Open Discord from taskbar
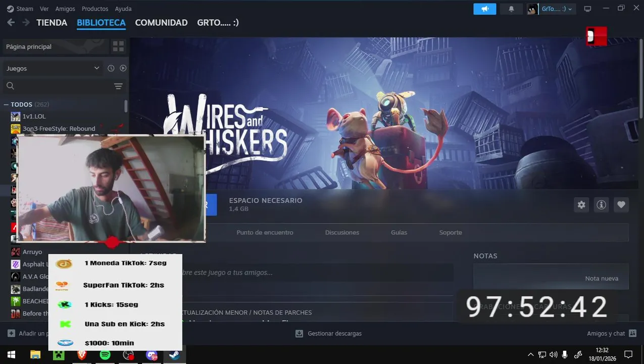This screenshot has width=644, height=364. click(x=152, y=355)
